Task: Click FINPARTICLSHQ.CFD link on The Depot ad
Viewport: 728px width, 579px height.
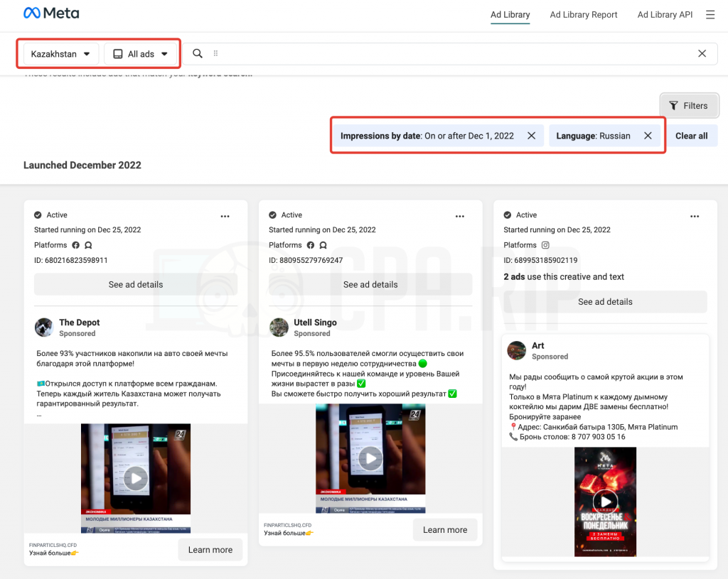Action: click(53, 545)
